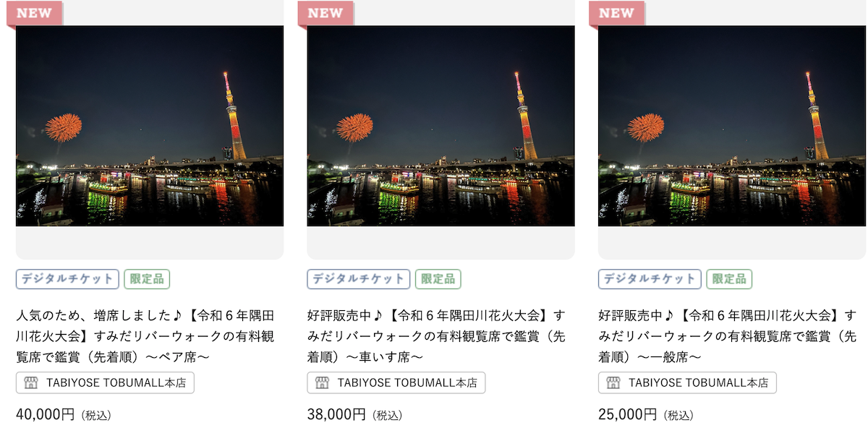Click 限定品 tag on the ペア席 item
868x428 pixels.
[x=147, y=279]
